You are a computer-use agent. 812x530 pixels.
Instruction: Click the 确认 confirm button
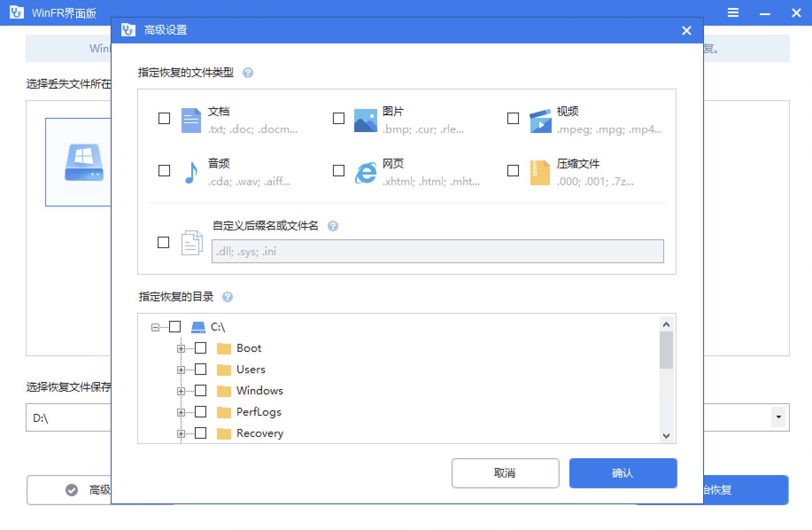pyautogui.click(x=623, y=473)
